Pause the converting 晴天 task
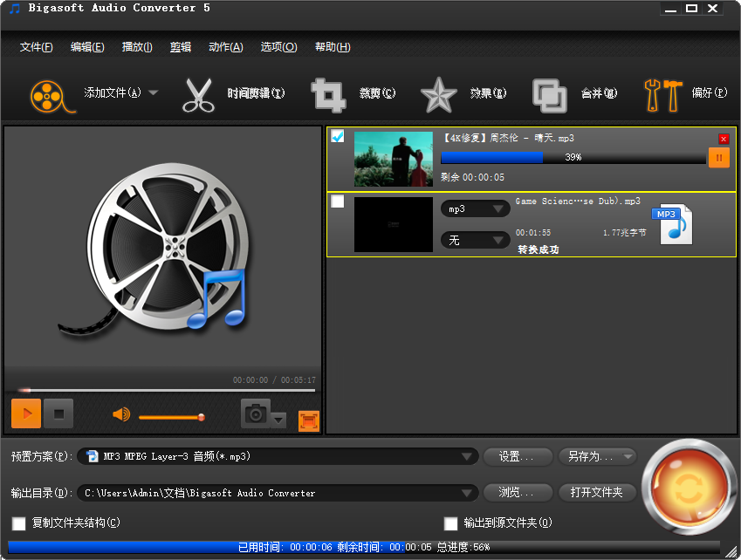 [720, 158]
